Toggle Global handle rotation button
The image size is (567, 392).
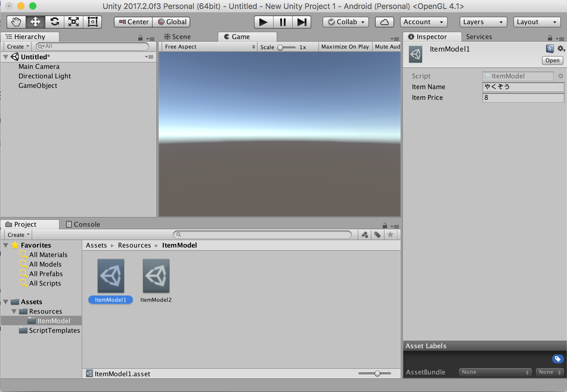pyautogui.click(x=171, y=22)
